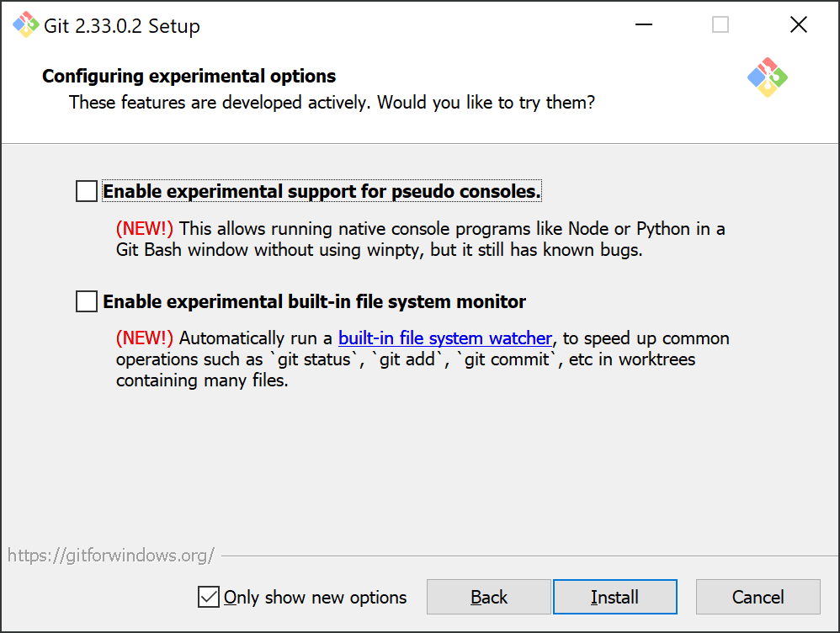Click the Git logo in the header area
This screenshot has height=633, width=840.
(767, 77)
